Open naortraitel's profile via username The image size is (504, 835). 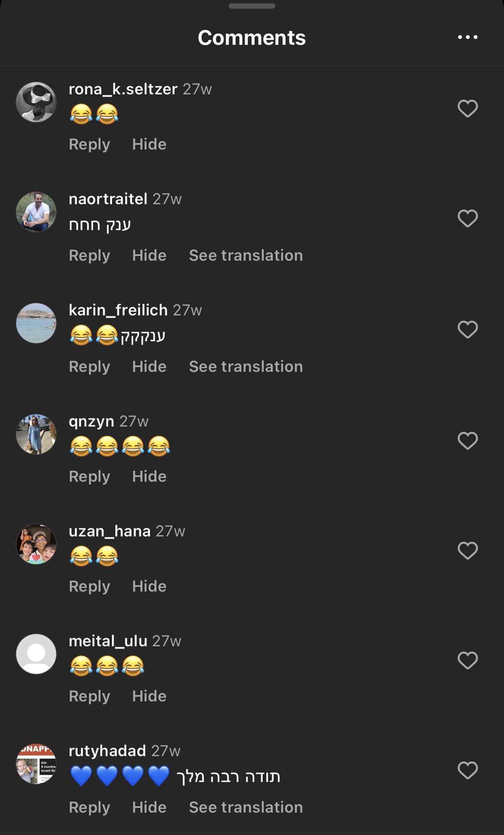(108, 199)
